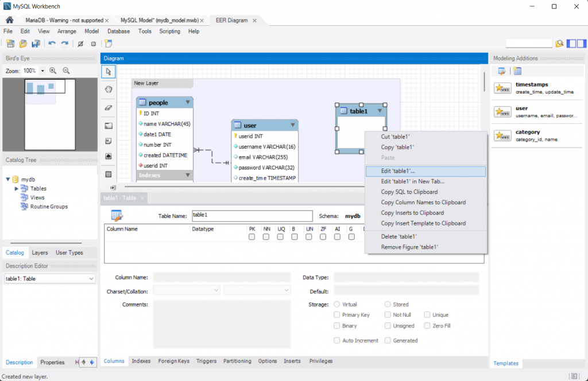Open the Scripting menu

169,32
